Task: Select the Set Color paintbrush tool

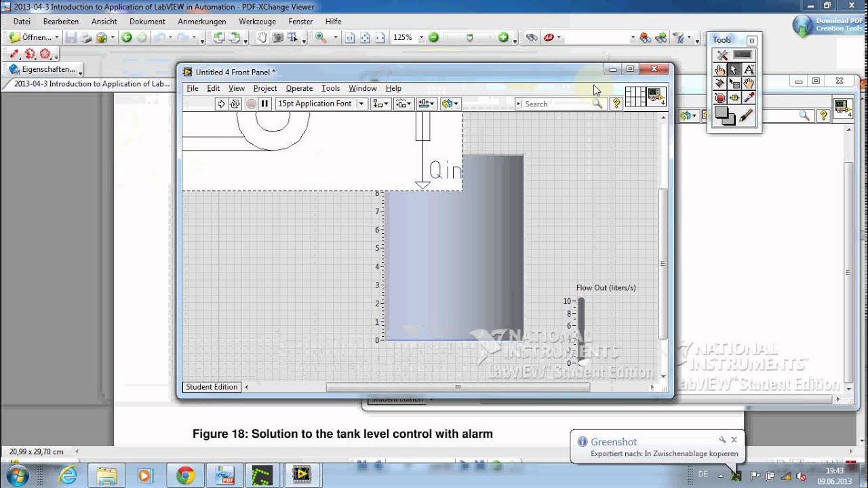Action: pyautogui.click(x=747, y=117)
